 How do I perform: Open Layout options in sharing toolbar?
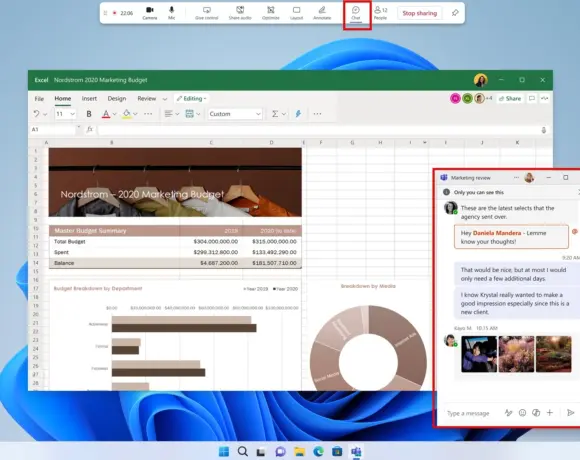[296, 13]
